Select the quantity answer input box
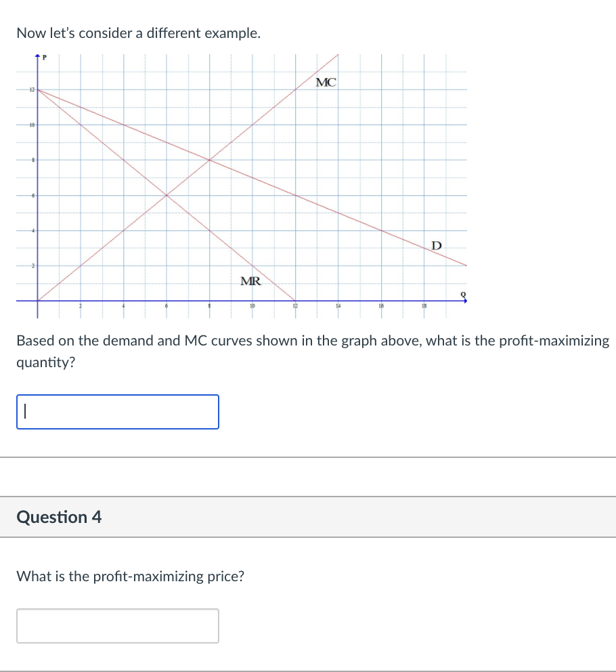The width and height of the screenshot is (616, 672). [x=117, y=412]
